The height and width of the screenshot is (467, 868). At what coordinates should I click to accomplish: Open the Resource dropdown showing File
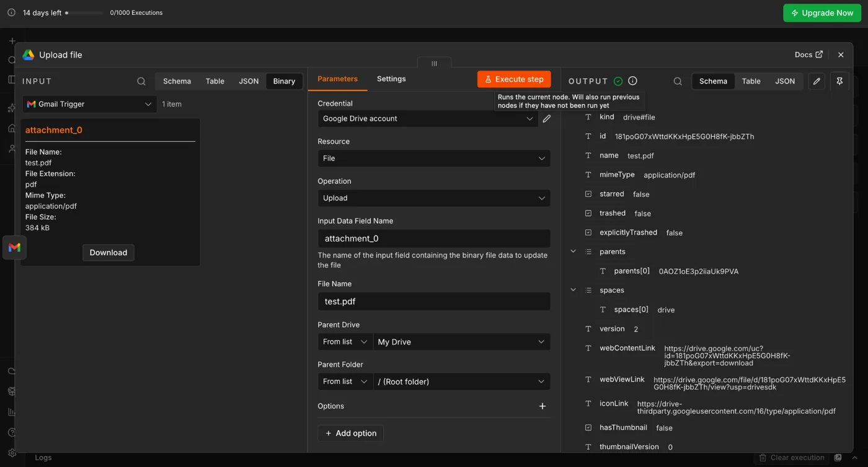click(434, 158)
